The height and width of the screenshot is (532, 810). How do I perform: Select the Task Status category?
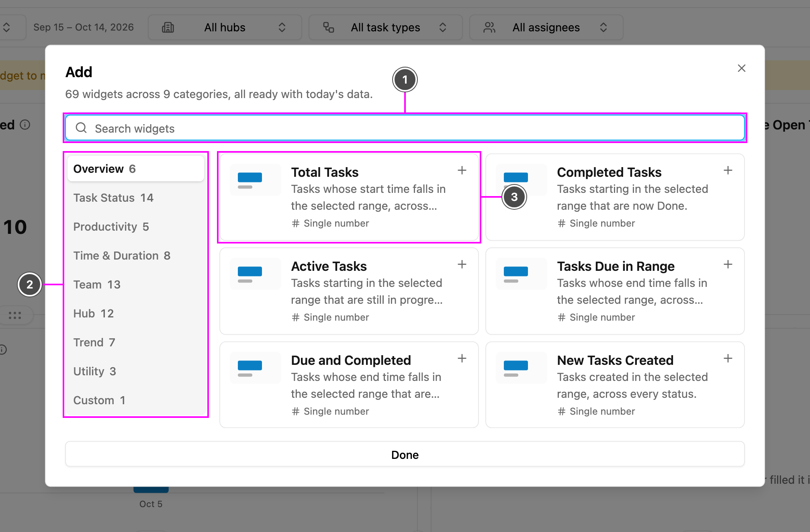point(136,198)
